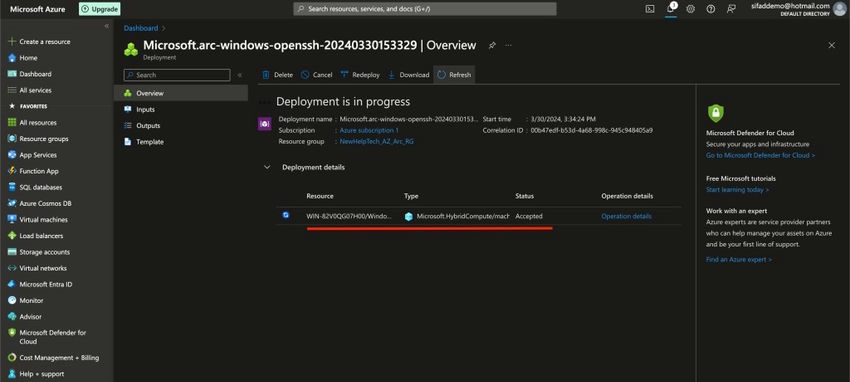The image size is (850, 382).
Task: Click the Microsoft Entra ID icon
Action: 12,284
